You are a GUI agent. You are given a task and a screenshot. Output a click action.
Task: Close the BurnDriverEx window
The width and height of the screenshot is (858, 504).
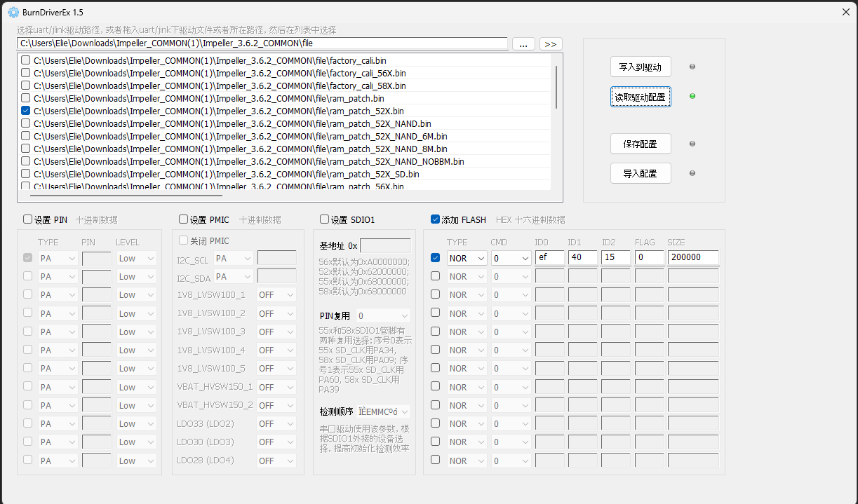[x=845, y=12]
